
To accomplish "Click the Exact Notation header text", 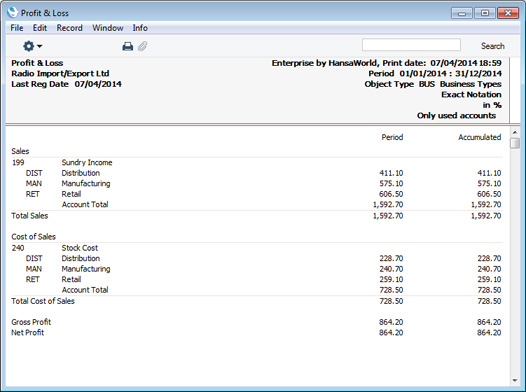I will [x=471, y=95].
